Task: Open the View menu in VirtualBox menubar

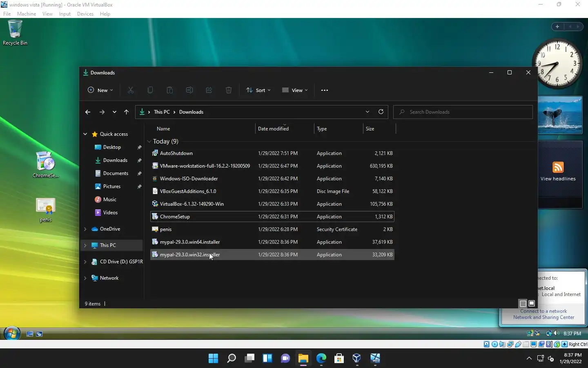Action: 47,14
